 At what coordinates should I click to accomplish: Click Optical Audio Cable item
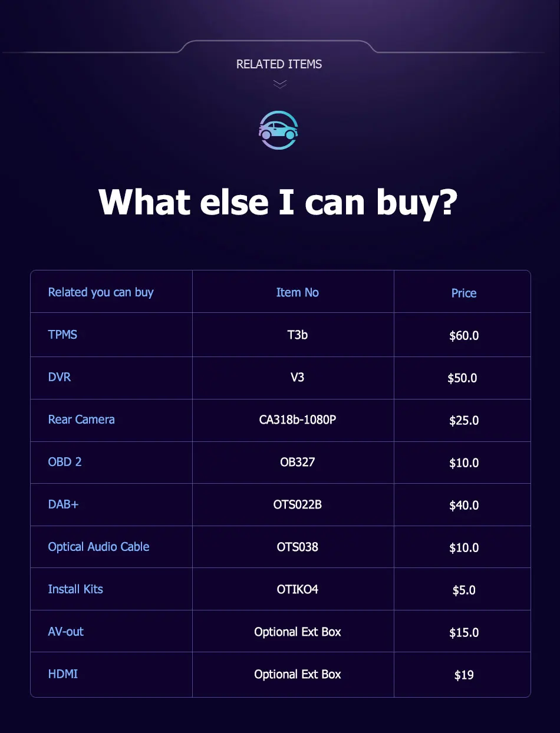click(x=98, y=547)
